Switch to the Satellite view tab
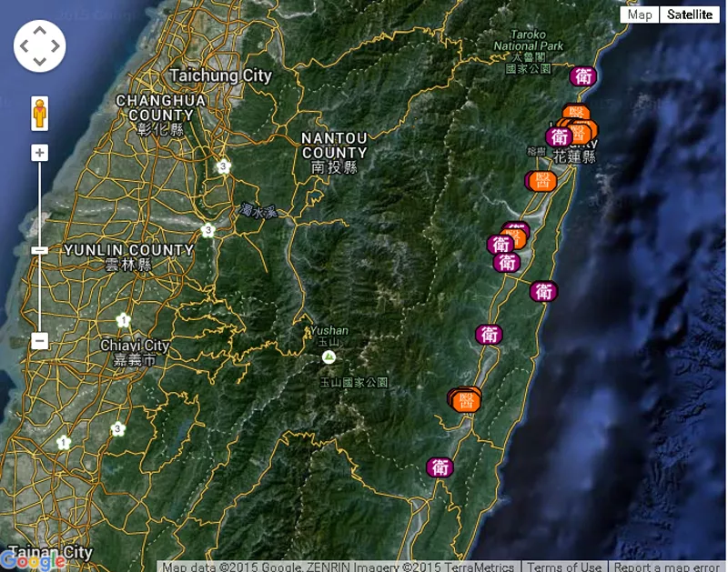Image resolution: width=728 pixels, height=572 pixels. (690, 15)
